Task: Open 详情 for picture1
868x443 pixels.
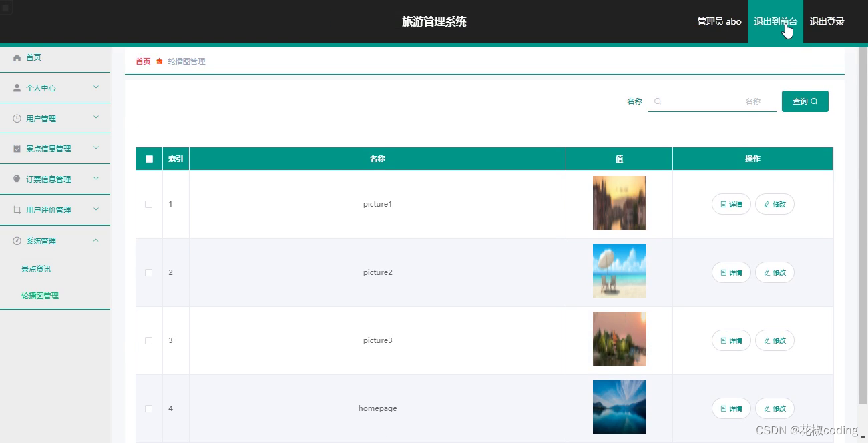Action: [731, 204]
